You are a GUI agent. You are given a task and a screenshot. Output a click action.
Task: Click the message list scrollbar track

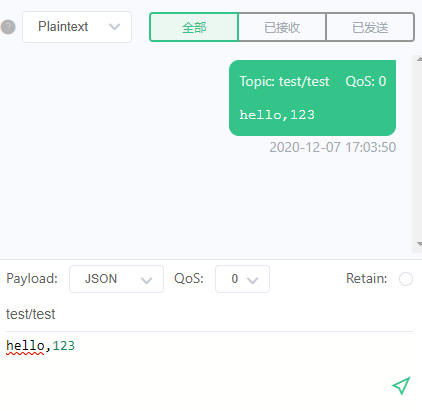[x=418, y=151]
